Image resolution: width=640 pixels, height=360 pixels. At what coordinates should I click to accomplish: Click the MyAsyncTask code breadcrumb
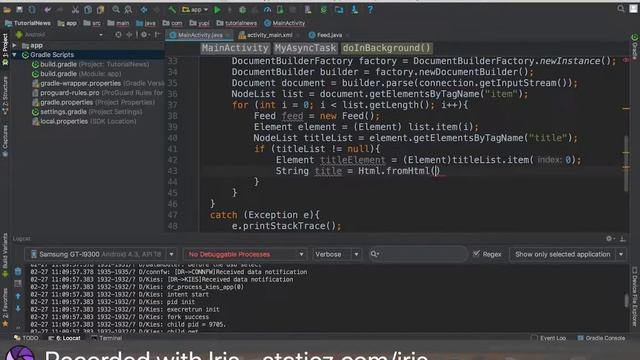click(x=305, y=48)
